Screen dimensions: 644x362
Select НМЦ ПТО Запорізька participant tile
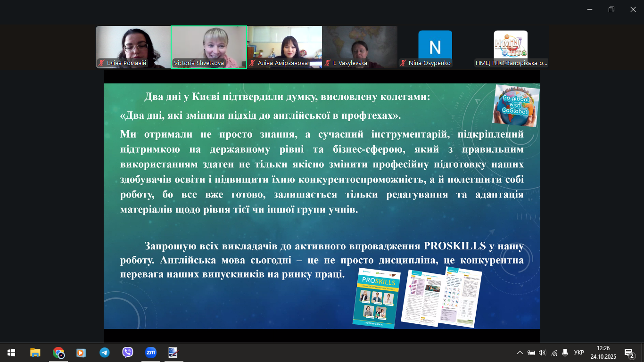[511, 47]
